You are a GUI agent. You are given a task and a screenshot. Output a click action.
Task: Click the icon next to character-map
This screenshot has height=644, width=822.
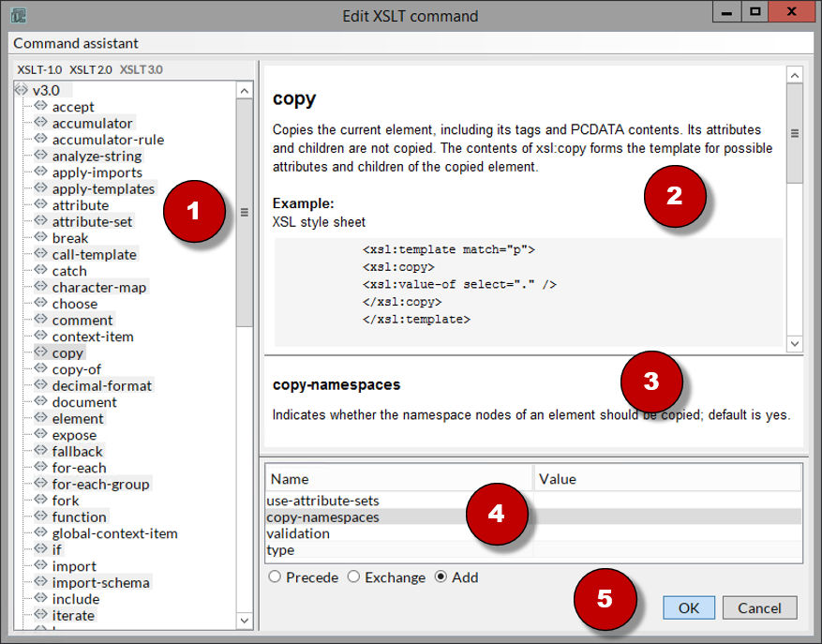(40, 287)
